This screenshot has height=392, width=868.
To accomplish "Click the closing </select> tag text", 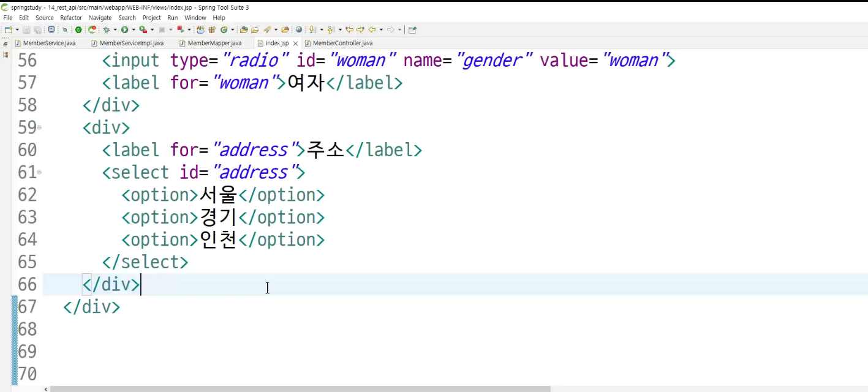I will (145, 262).
